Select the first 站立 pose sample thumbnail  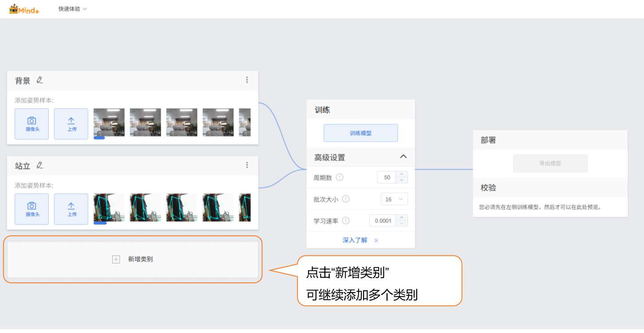[109, 207]
